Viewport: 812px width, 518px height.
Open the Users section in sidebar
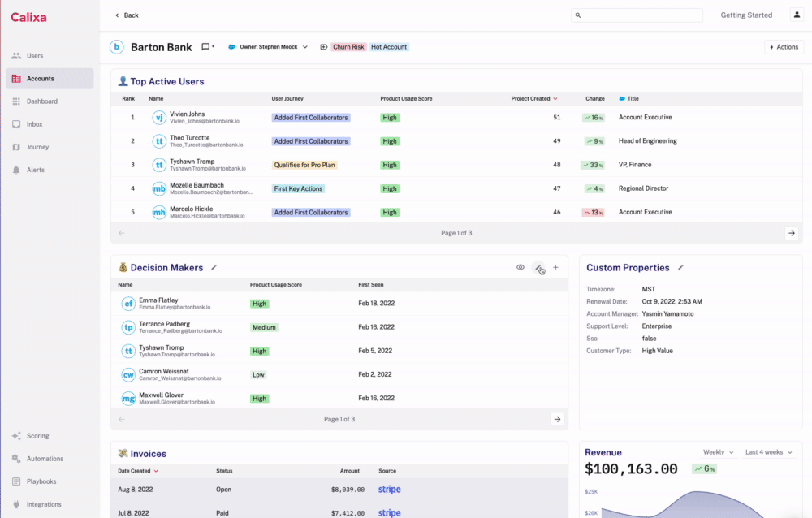click(34, 56)
